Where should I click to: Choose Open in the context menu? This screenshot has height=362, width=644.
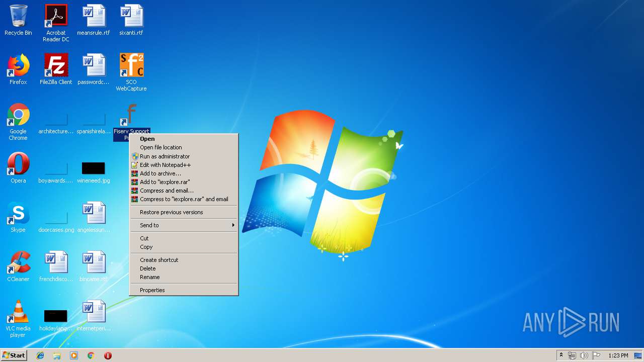click(184, 139)
